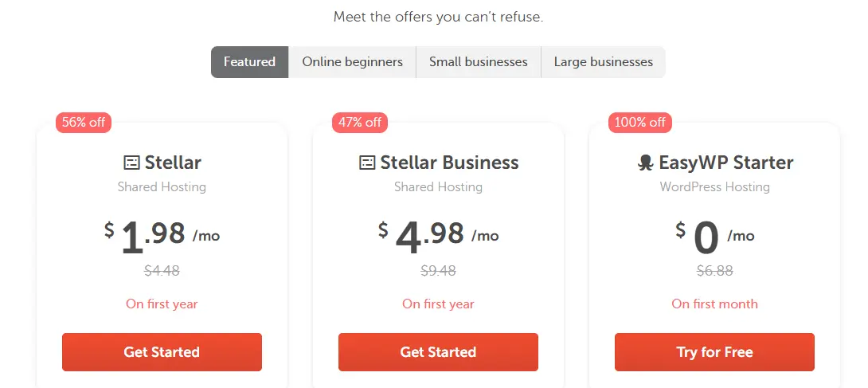Screen dimensions: 868x388
Task: Click the $4.98 /mo price
Action: pyautogui.click(x=439, y=237)
